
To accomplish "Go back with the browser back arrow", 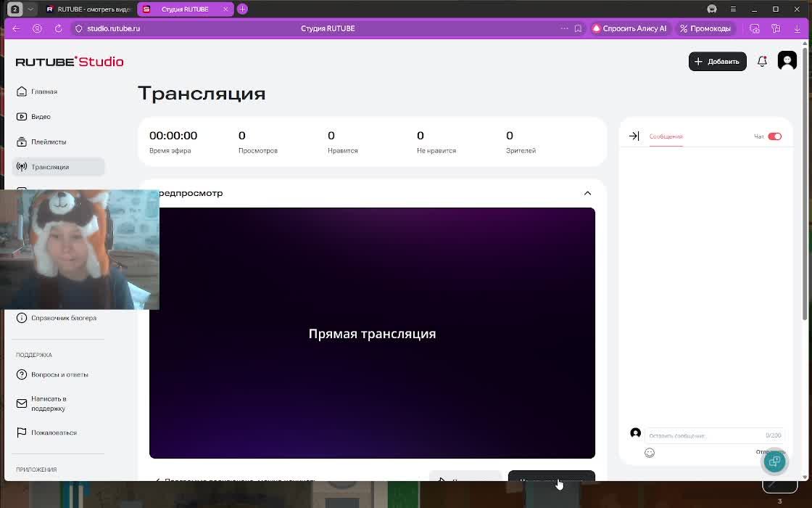I will pyautogui.click(x=16, y=28).
